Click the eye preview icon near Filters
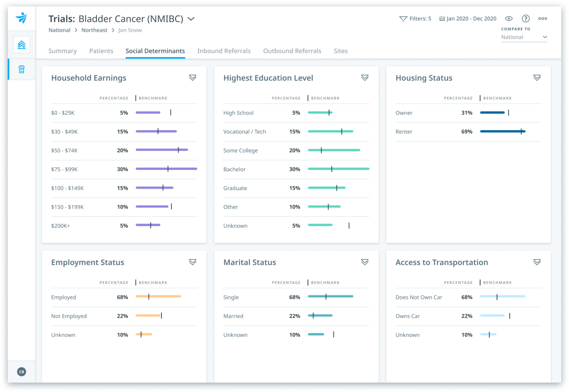 pyautogui.click(x=509, y=18)
